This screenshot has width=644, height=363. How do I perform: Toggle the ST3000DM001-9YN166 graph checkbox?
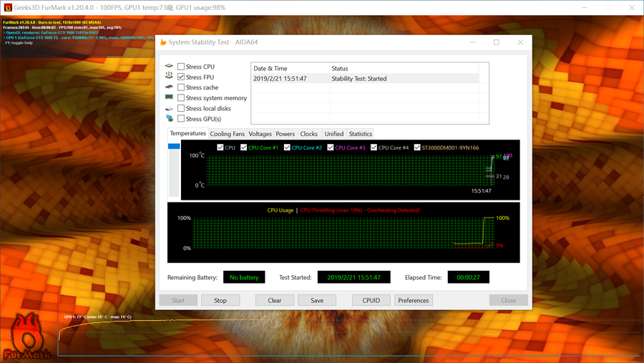coord(417,147)
